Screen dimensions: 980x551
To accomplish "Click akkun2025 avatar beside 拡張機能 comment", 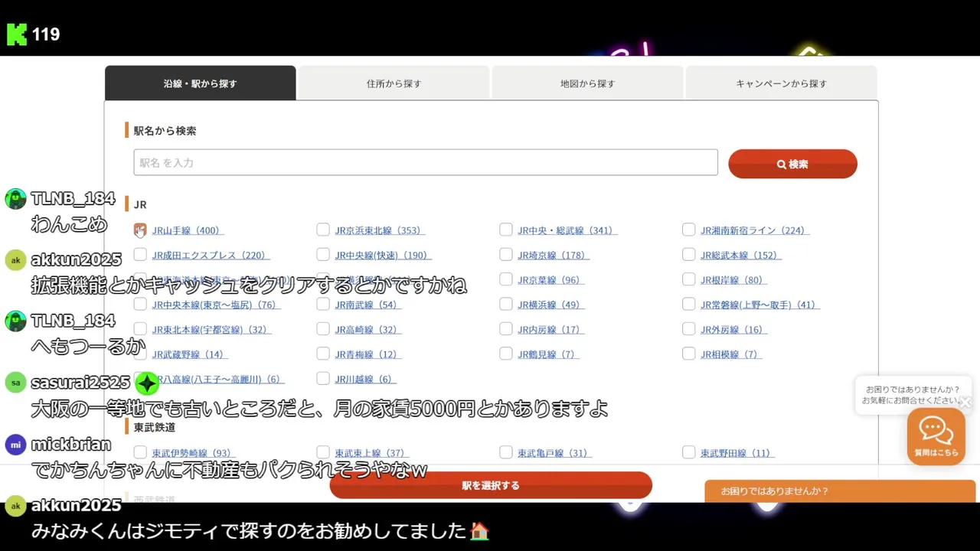I will point(15,259).
